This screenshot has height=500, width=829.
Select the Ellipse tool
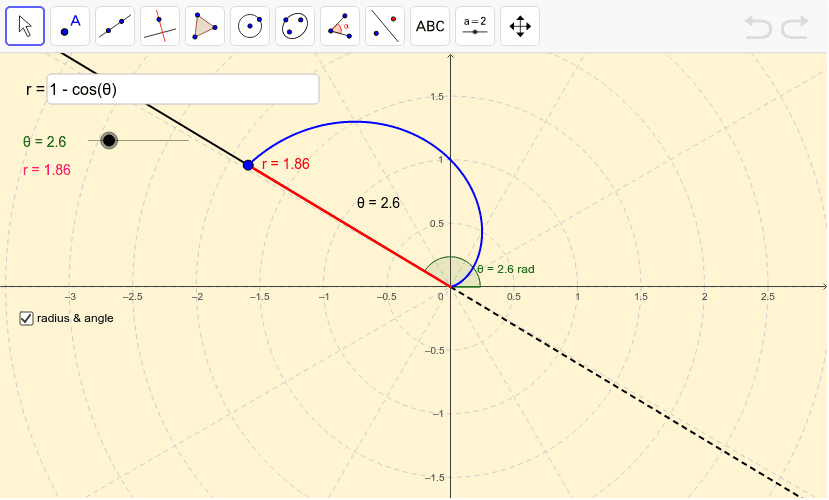coord(295,26)
